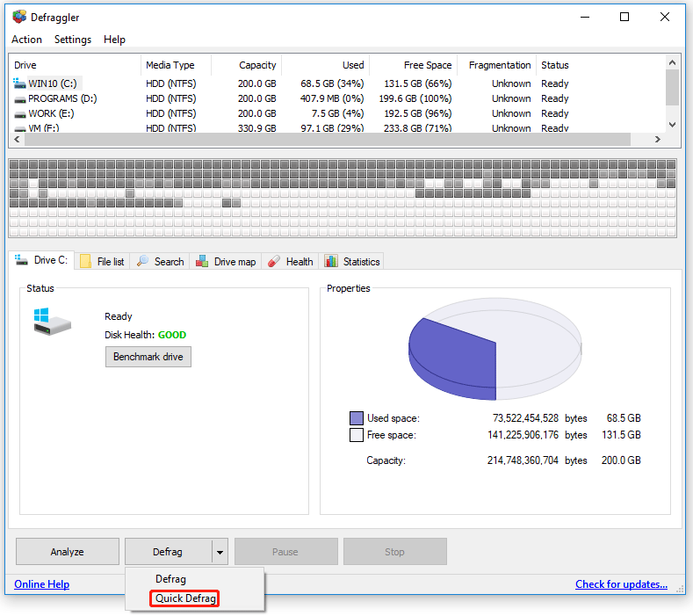Click the Pause button

(x=285, y=552)
